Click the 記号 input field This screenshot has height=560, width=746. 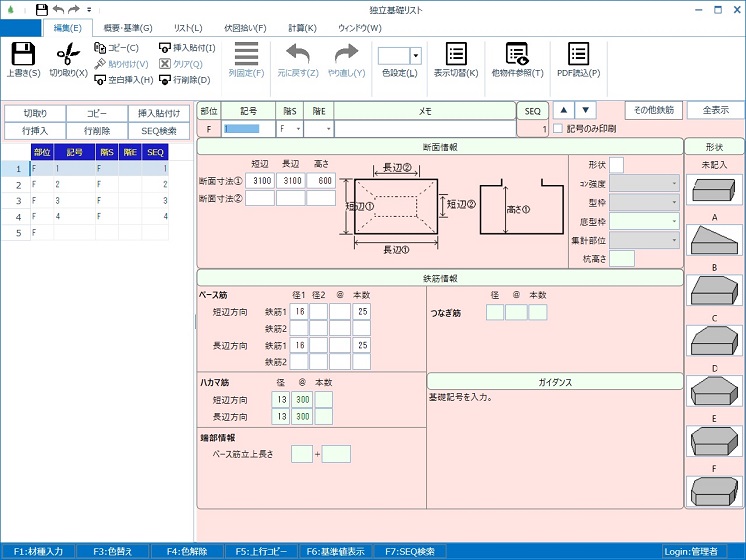[248, 129]
